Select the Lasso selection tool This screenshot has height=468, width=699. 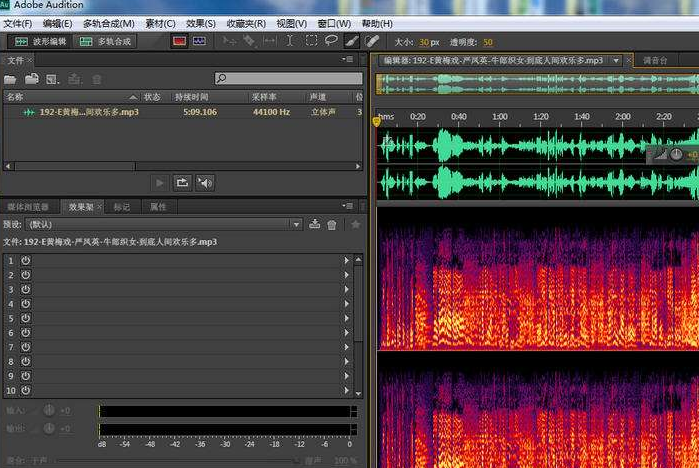click(331, 42)
